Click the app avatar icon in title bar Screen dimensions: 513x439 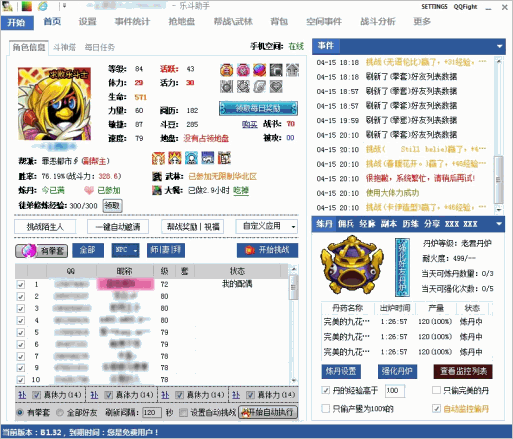7,6
